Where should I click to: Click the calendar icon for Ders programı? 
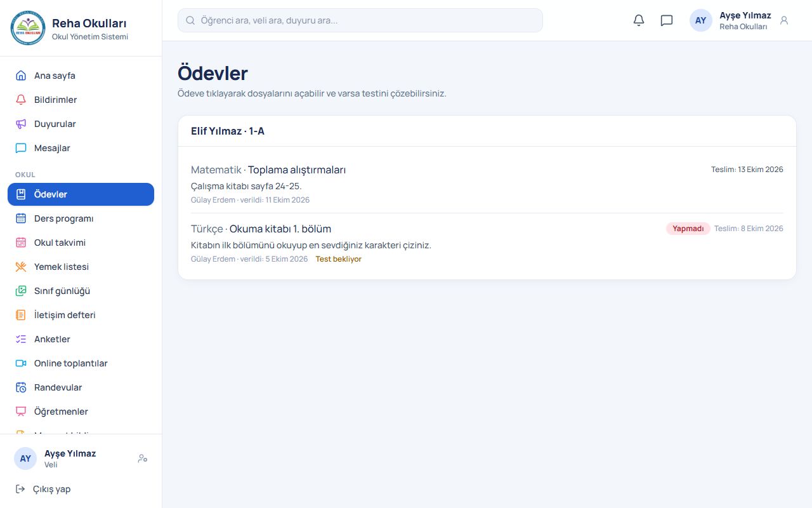[21, 218]
